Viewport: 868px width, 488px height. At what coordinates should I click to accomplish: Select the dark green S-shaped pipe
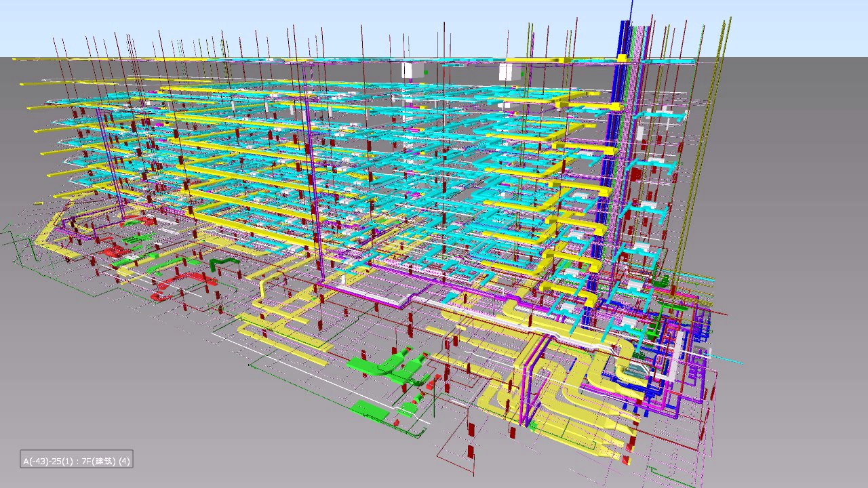[x=220, y=263]
